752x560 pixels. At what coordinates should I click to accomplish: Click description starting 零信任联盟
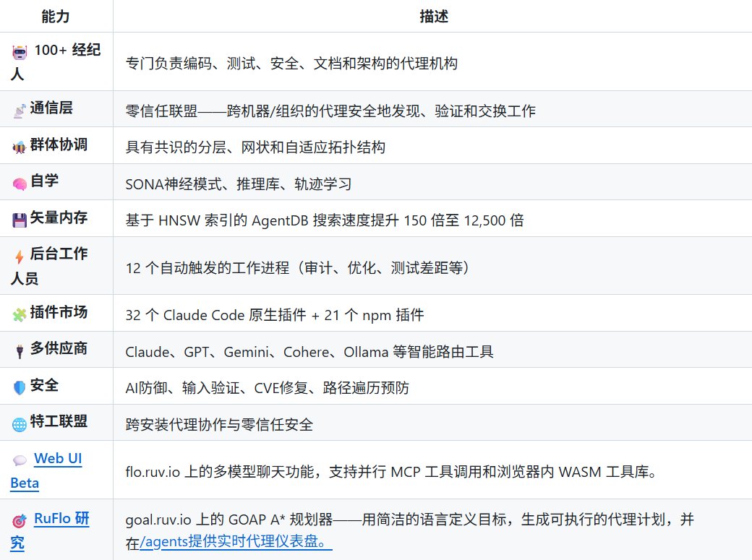point(330,111)
